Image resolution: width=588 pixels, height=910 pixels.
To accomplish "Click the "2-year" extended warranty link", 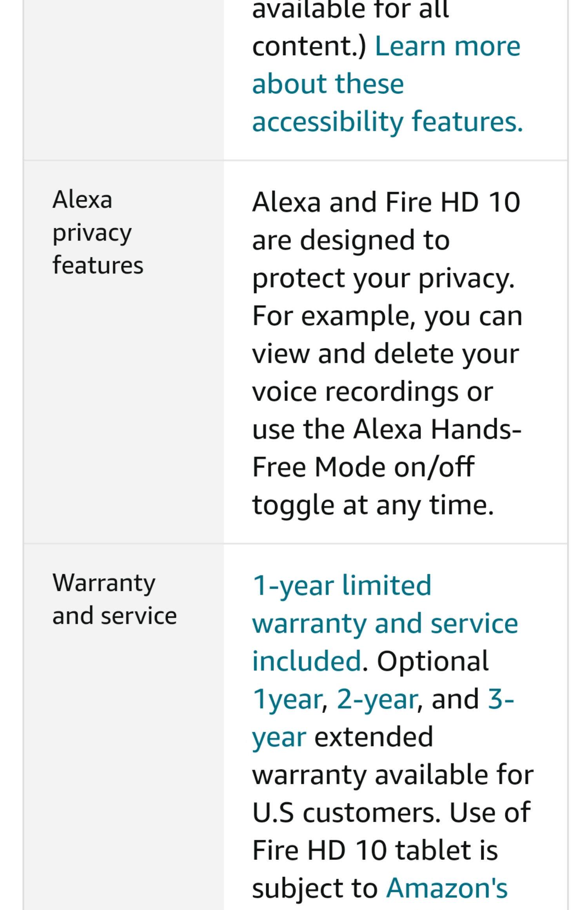I will (377, 699).
